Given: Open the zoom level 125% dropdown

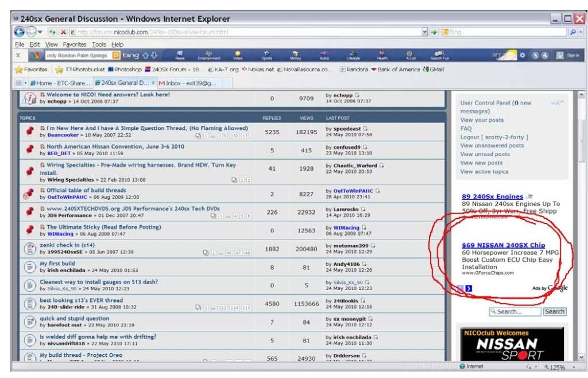Looking at the screenshot, I should click(x=574, y=367).
